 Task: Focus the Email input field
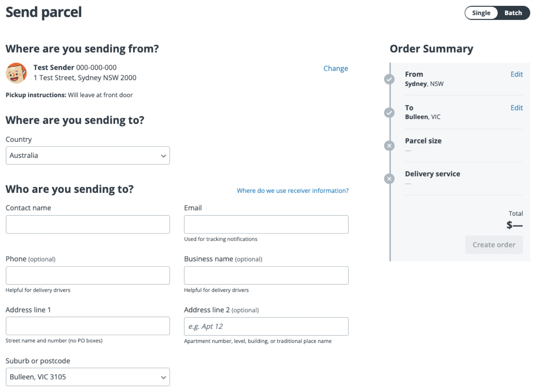coord(266,224)
